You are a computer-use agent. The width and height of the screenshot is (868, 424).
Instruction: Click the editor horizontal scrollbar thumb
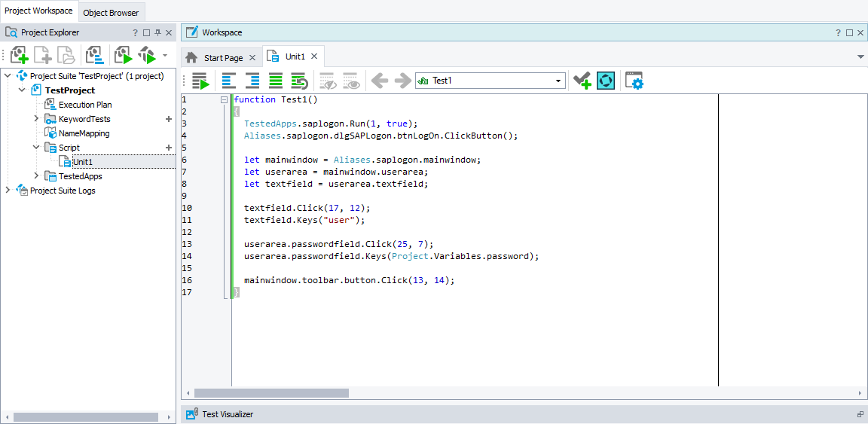(x=271, y=393)
